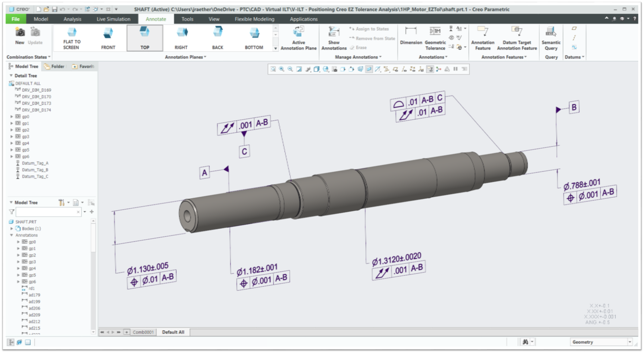The image size is (644, 353).
Task: Toggle the active TOP annotation plane
Action: 145,38
